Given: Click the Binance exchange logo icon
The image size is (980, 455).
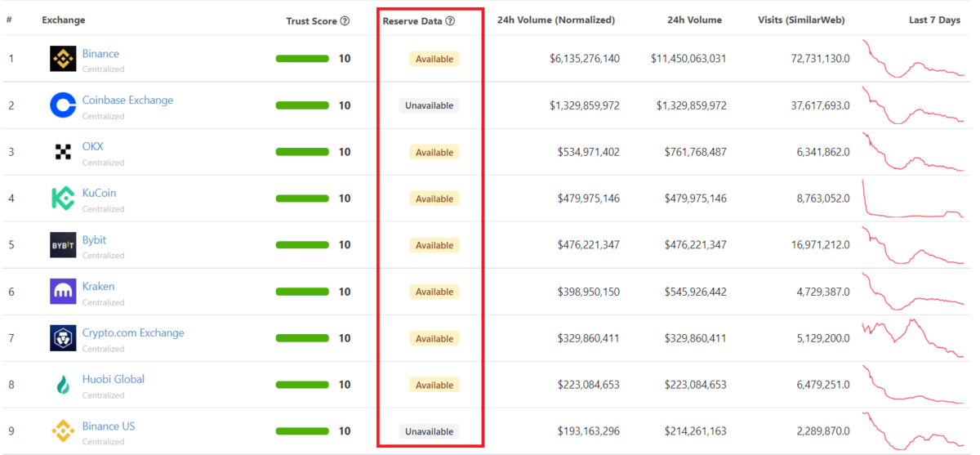Looking at the screenshot, I should 63,59.
